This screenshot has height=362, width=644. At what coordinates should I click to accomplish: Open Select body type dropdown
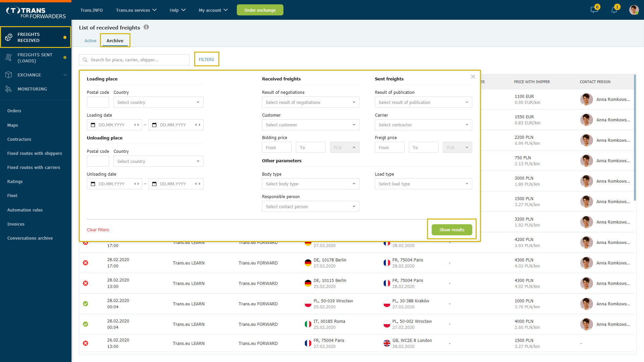[311, 184]
